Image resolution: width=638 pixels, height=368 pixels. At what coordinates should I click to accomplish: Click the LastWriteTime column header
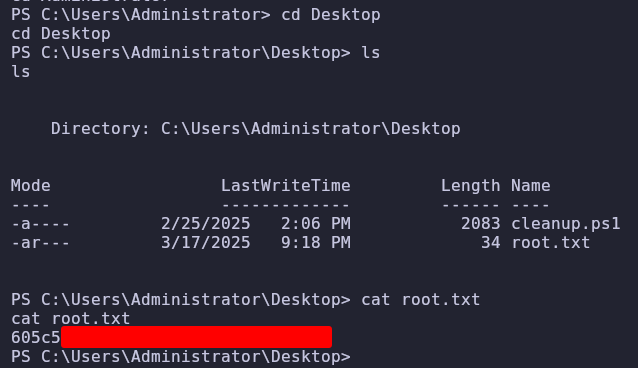pos(286,186)
